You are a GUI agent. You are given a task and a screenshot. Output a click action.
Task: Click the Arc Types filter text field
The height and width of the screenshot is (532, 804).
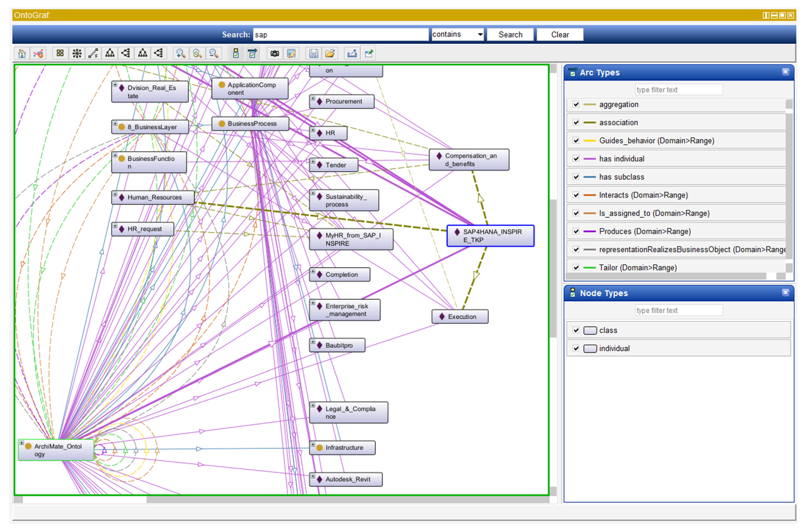[678, 90]
